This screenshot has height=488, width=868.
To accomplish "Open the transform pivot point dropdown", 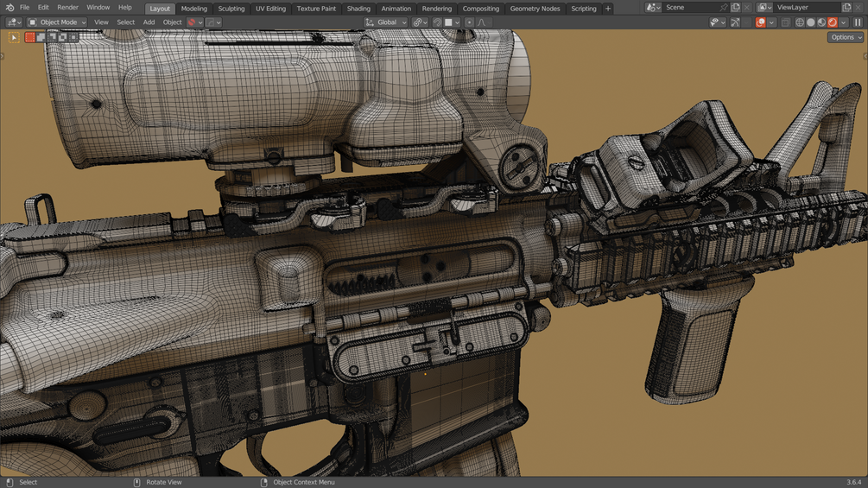I will (x=420, y=22).
